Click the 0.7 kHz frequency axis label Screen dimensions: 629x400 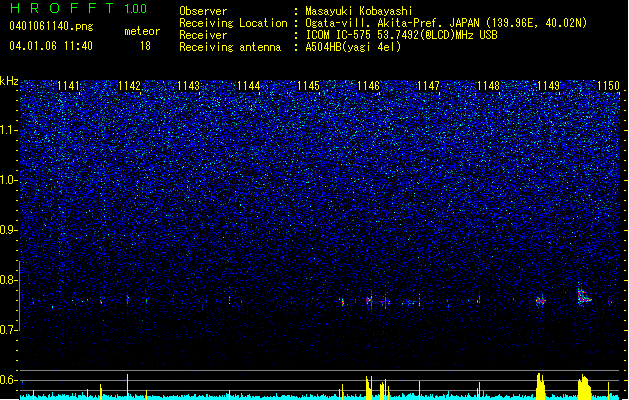[x=9, y=330]
